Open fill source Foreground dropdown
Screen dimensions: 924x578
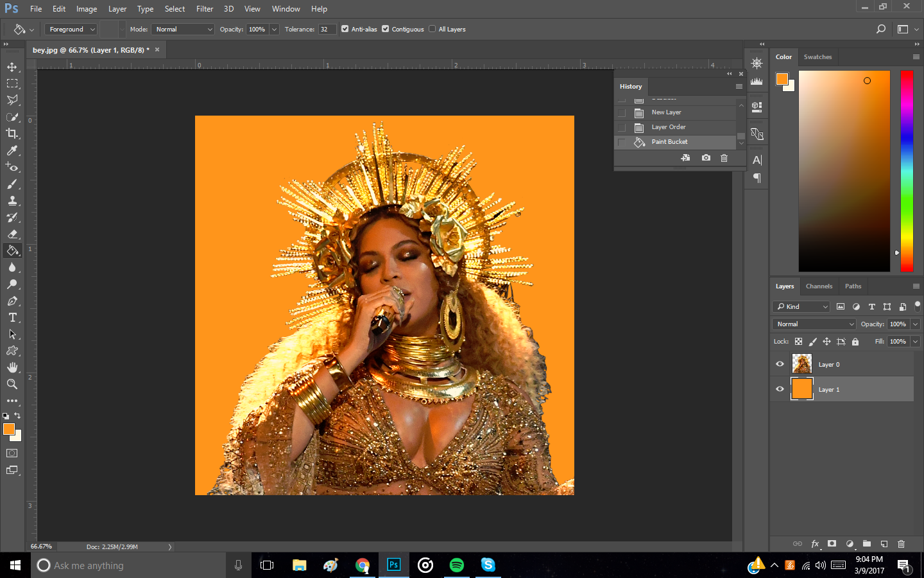(x=71, y=29)
